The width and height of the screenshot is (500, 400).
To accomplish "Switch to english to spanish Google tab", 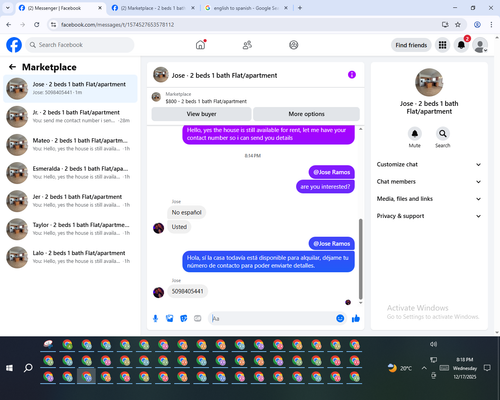I will (x=246, y=8).
